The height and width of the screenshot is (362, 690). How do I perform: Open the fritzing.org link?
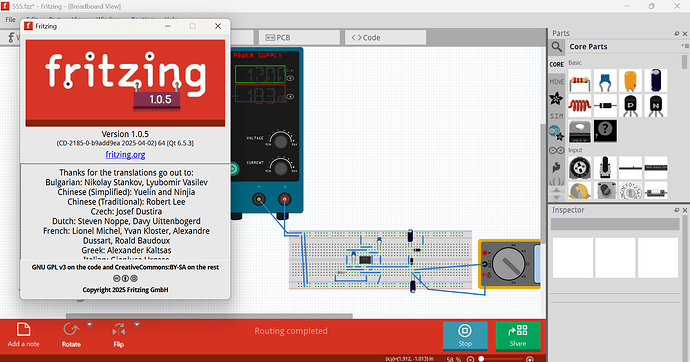(x=125, y=154)
